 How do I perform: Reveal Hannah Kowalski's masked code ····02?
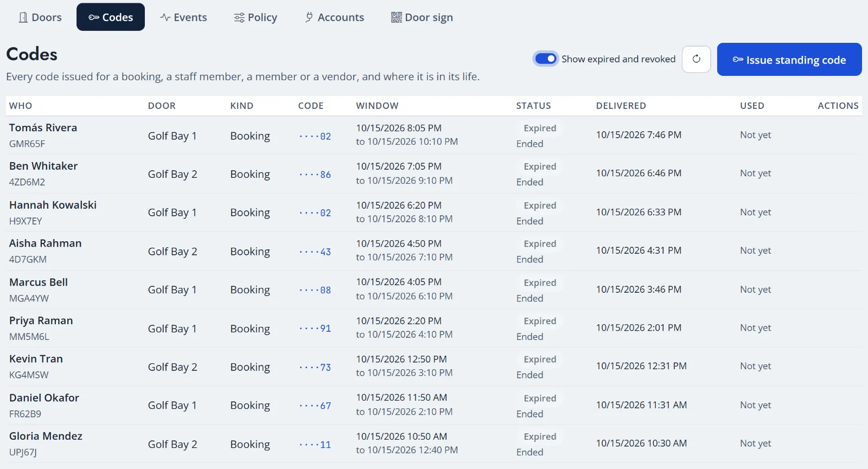[x=315, y=213]
